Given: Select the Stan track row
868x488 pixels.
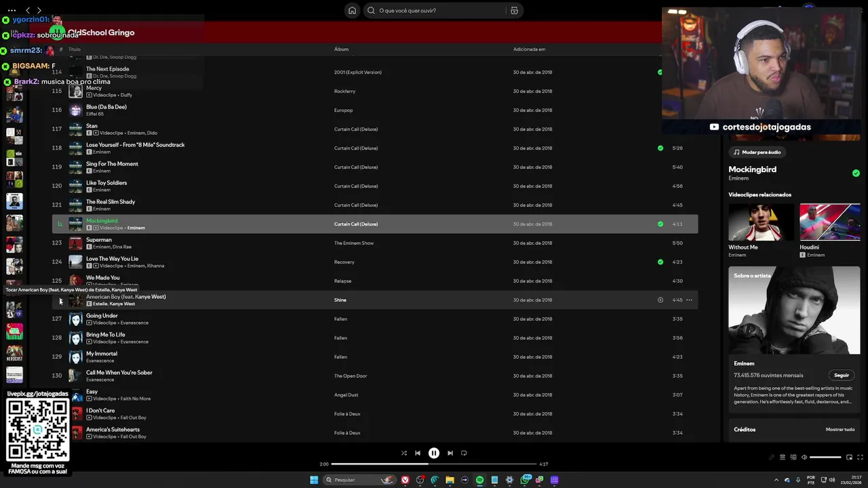Looking at the screenshot, I should coord(375,129).
